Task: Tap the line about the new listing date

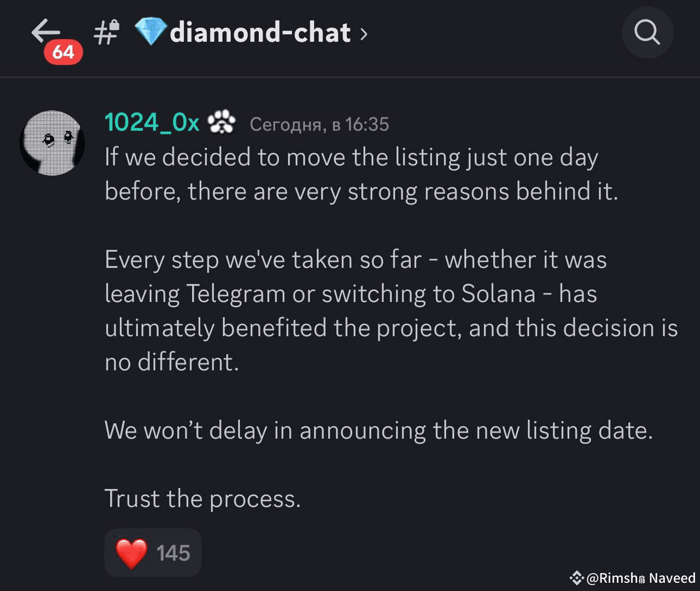Action: [378, 430]
